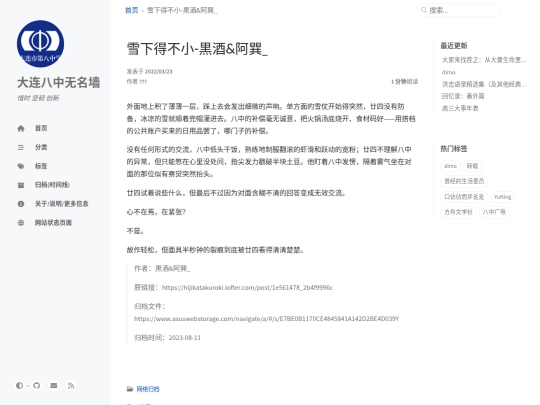Open the hijikatakuroki.lofter.com original link
Screen dimensions: 540x405
(x=247, y=288)
